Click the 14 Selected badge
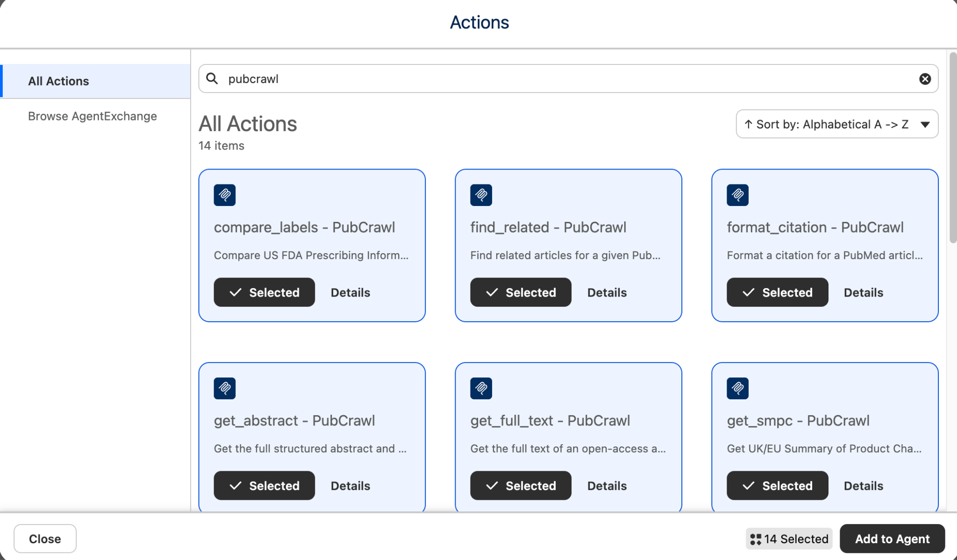Screen dimensions: 957x560 [x=789, y=539]
